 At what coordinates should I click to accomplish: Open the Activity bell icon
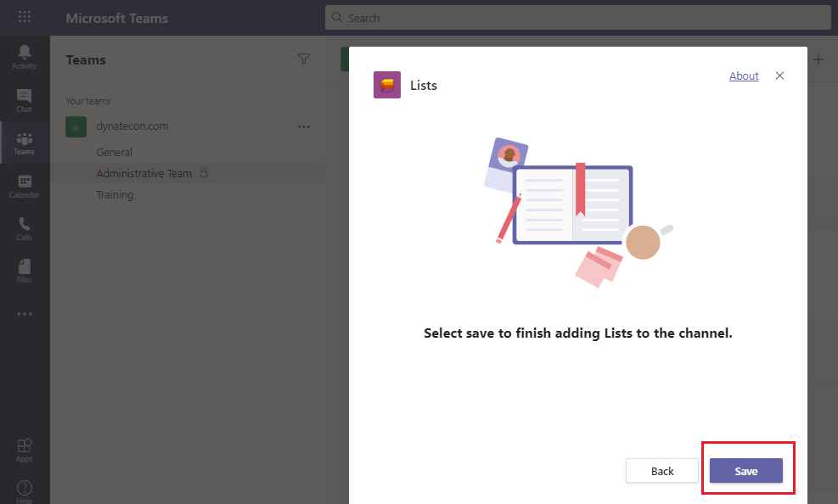tap(25, 56)
